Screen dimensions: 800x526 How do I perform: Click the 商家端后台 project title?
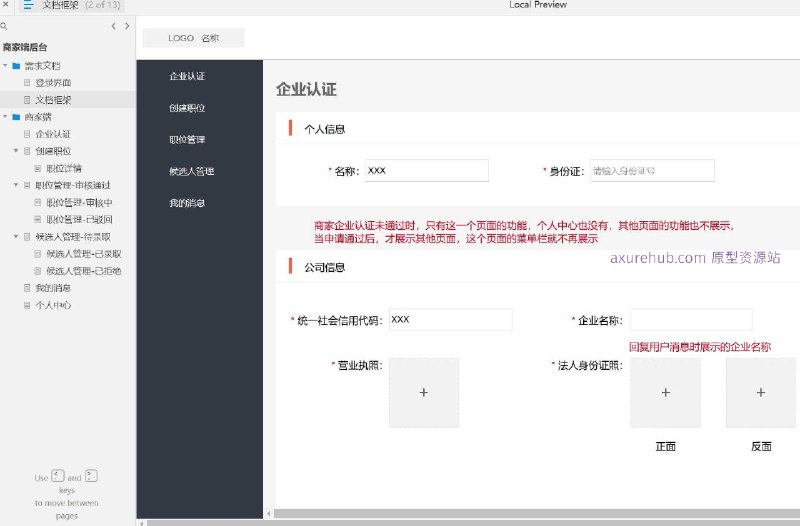[x=25, y=47]
